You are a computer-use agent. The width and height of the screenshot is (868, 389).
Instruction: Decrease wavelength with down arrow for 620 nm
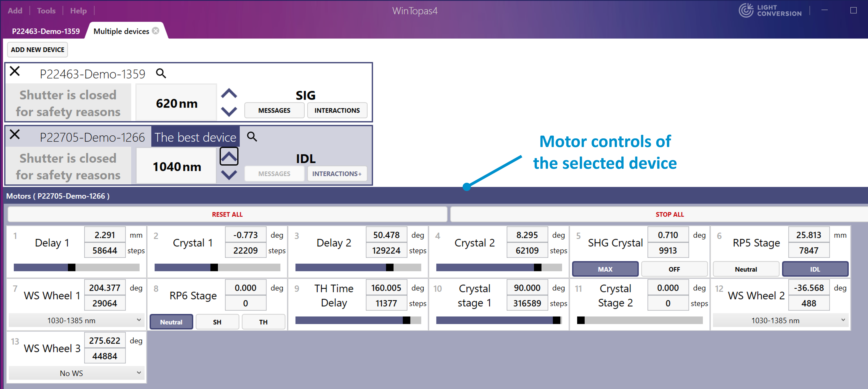point(229,112)
